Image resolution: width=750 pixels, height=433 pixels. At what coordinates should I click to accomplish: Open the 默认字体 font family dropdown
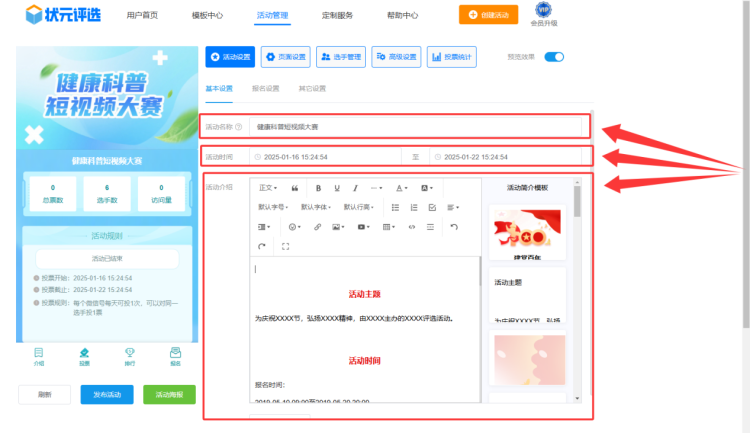315,207
